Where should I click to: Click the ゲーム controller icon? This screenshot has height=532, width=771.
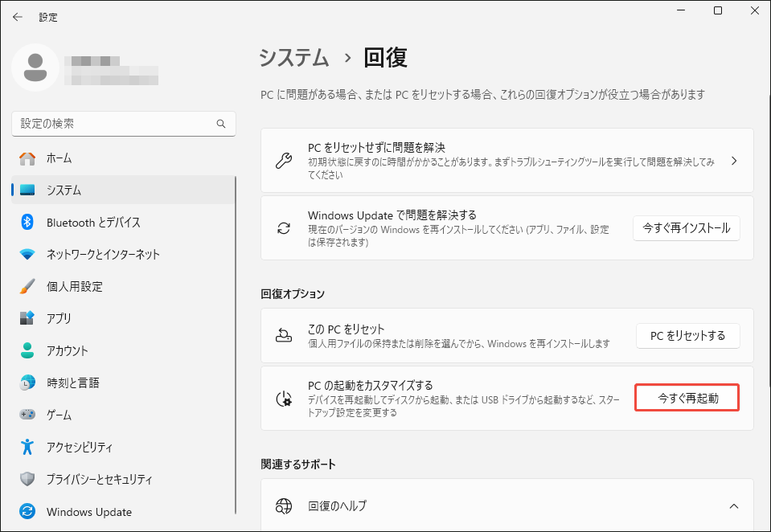pos(27,415)
